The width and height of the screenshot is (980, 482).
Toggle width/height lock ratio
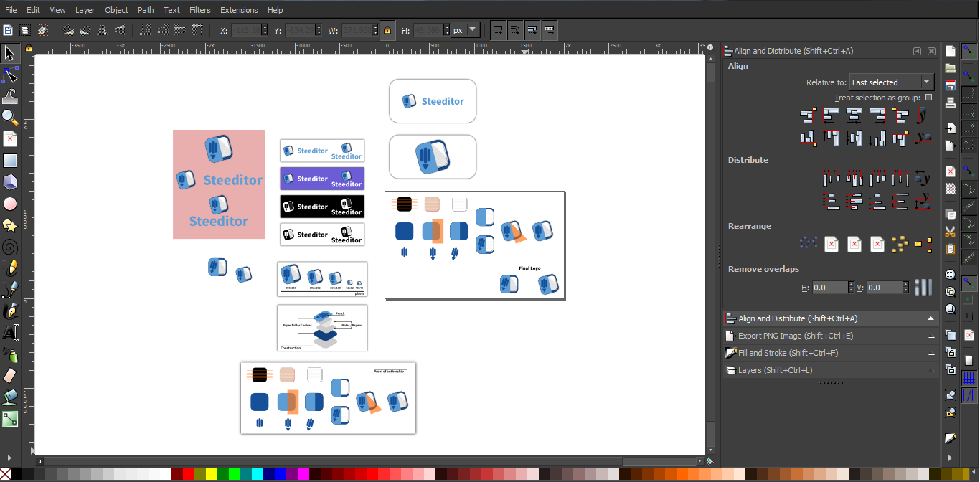(x=387, y=30)
